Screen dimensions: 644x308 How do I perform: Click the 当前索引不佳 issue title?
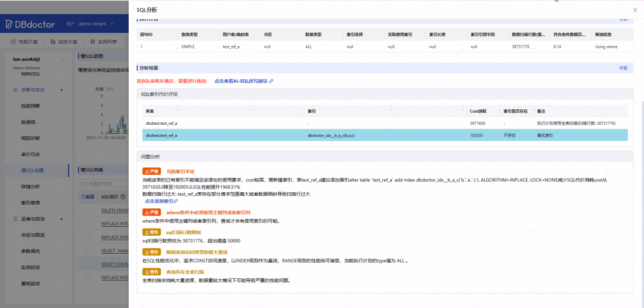point(180,171)
